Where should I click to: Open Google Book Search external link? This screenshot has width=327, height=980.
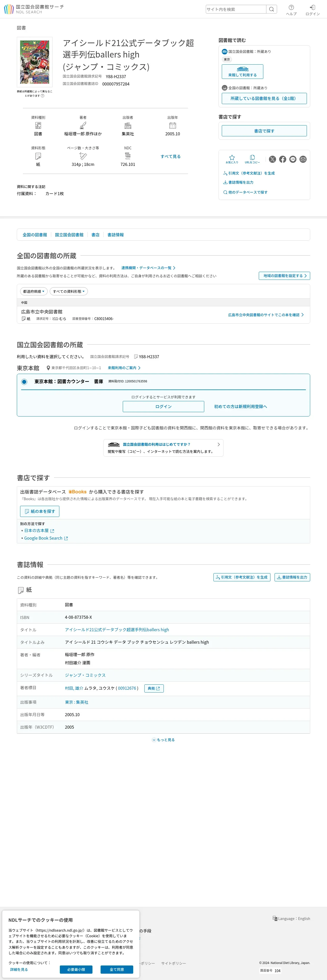coord(46,538)
